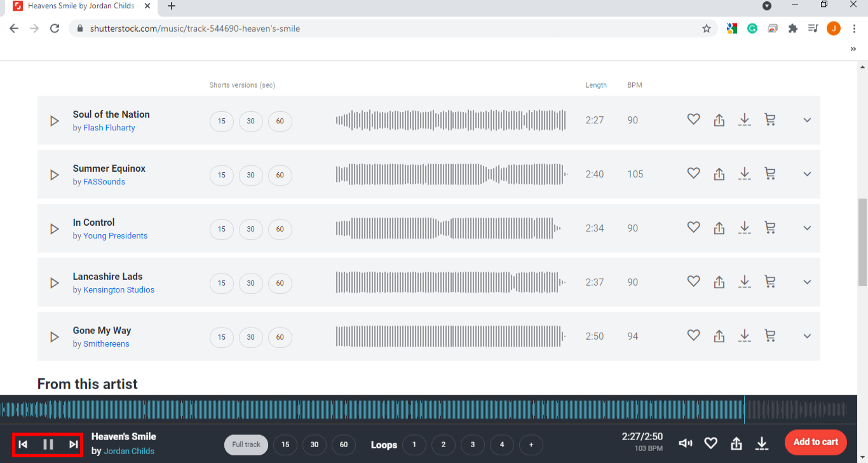Add Gone My Way to cart icon

click(x=770, y=336)
